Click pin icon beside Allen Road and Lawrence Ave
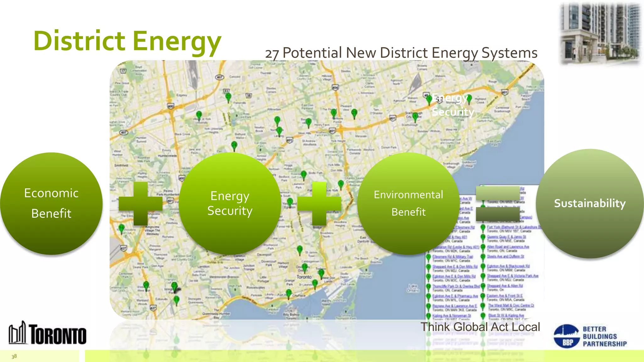Viewport: 644px width, 362px height. coord(483,248)
